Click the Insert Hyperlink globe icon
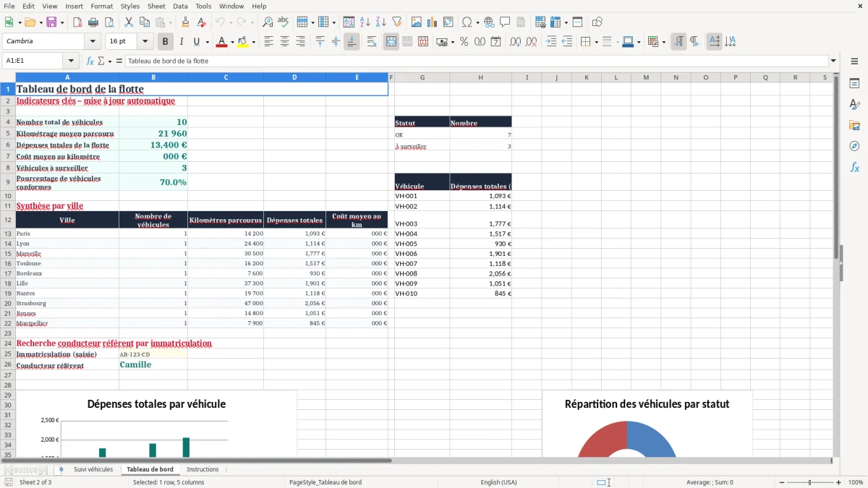 coord(489,22)
